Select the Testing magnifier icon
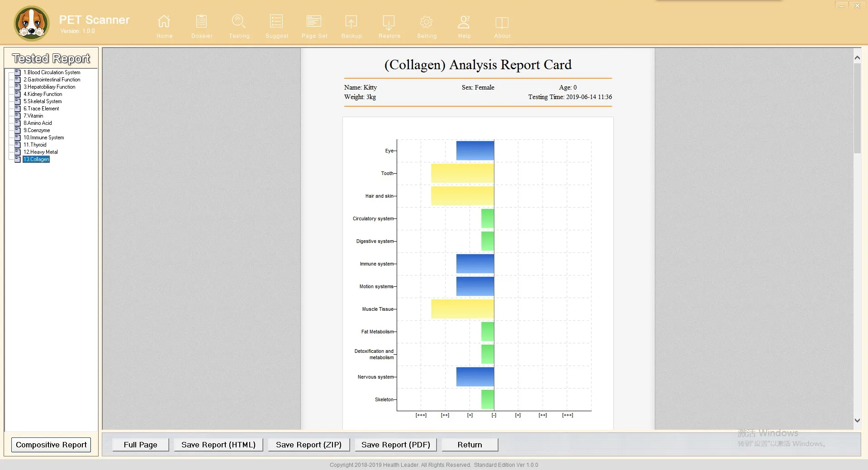Screen dimensions: 868x470 [x=239, y=22]
